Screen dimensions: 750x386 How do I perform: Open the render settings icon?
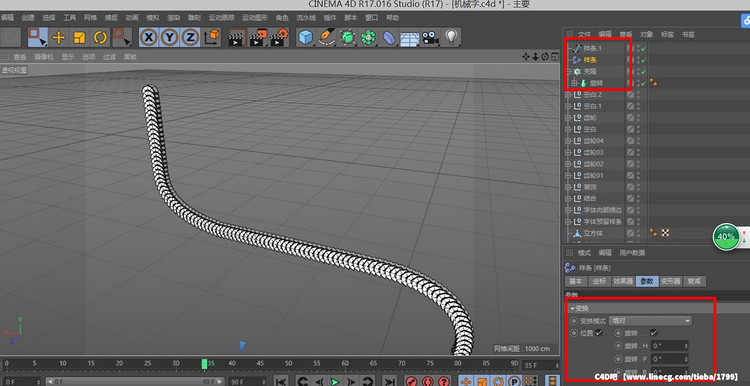coord(279,37)
